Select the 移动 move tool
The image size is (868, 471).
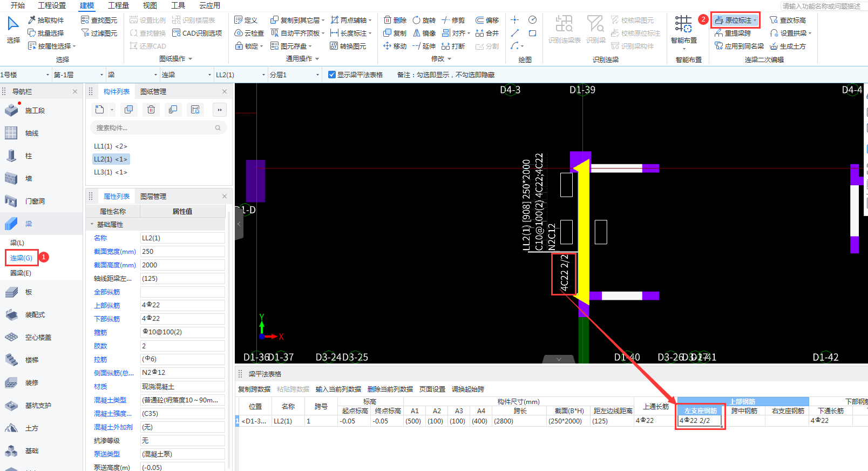pyautogui.click(x=395, y=46)
